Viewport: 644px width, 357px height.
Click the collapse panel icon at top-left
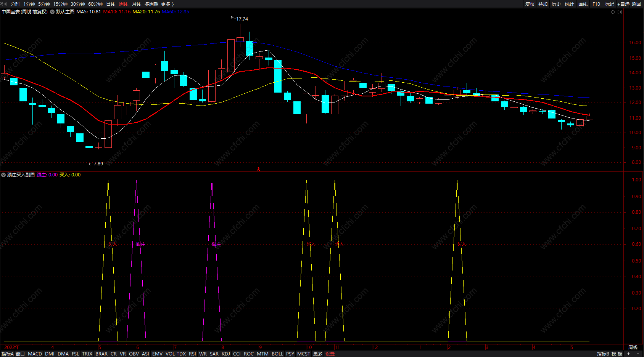point(4,4)
